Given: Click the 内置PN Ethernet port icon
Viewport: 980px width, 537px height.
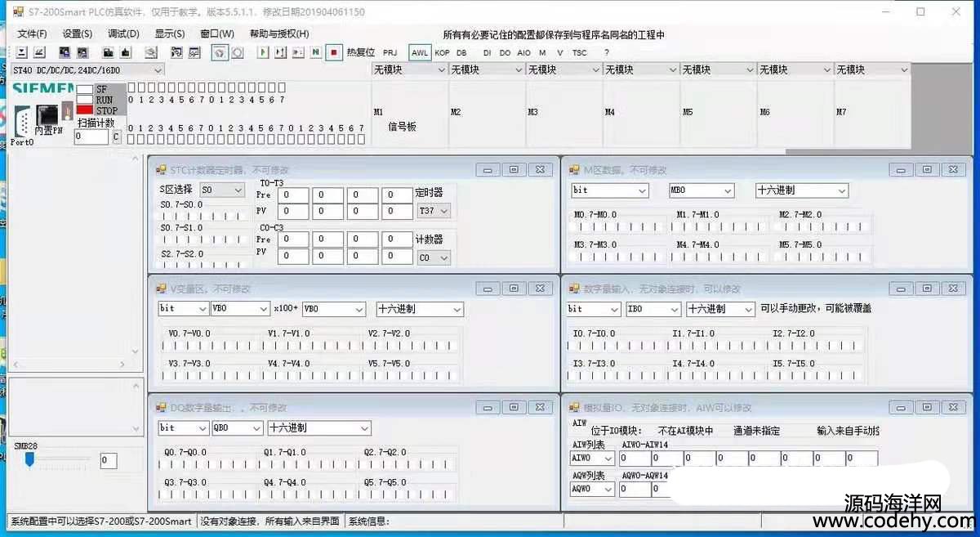Looking at the screenshot, I should coord(48,114).
